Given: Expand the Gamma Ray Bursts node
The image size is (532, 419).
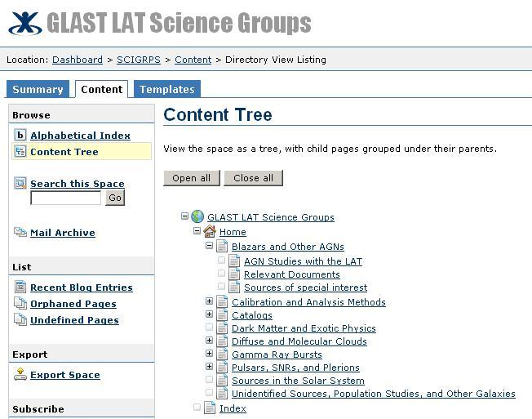Looking at the screenshot, I should coord(210,354).
